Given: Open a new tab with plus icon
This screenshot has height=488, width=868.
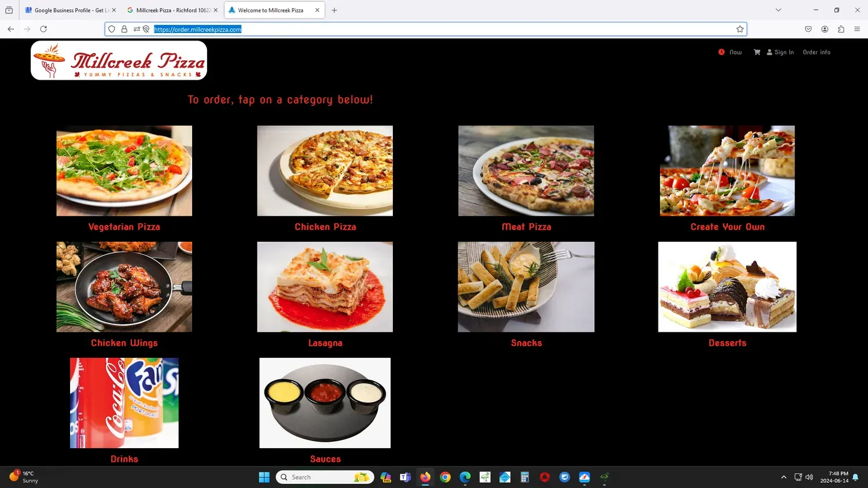Looking at the screenshot, I should (x=334, y=10).
